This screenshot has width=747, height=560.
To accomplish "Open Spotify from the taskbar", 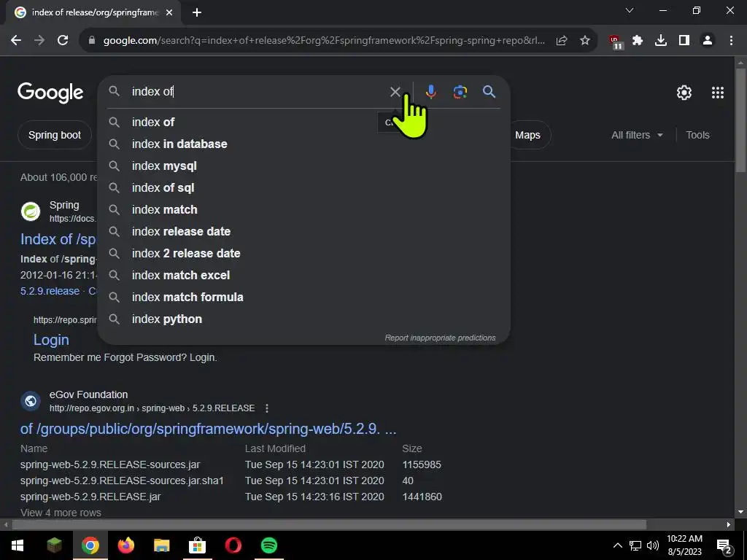I will click(269, 545).
